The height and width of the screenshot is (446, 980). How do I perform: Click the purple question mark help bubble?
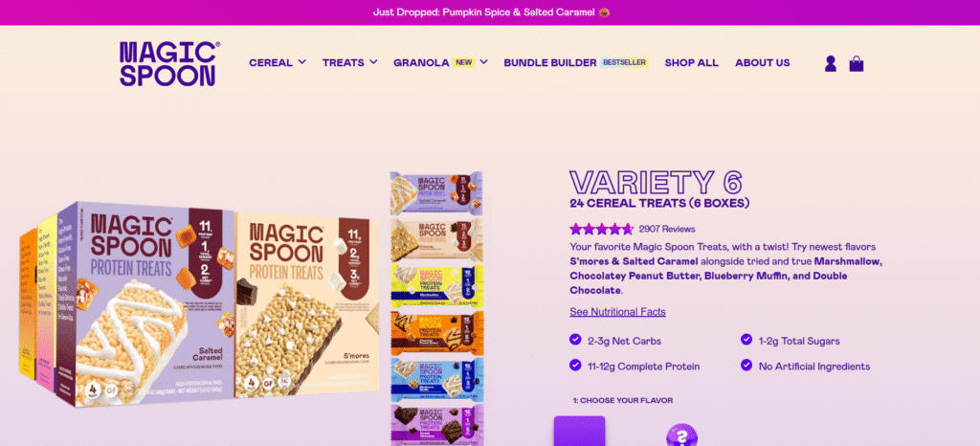tap(681, 435)
